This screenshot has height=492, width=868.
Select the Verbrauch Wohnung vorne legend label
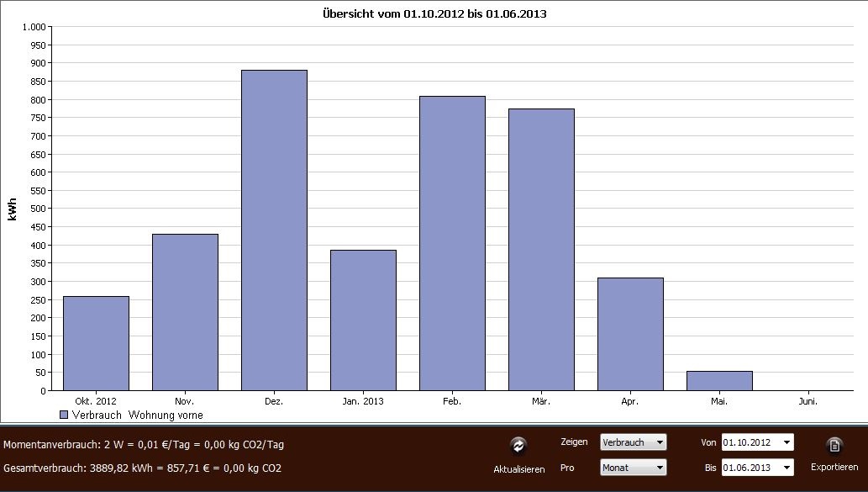point(137,415)
